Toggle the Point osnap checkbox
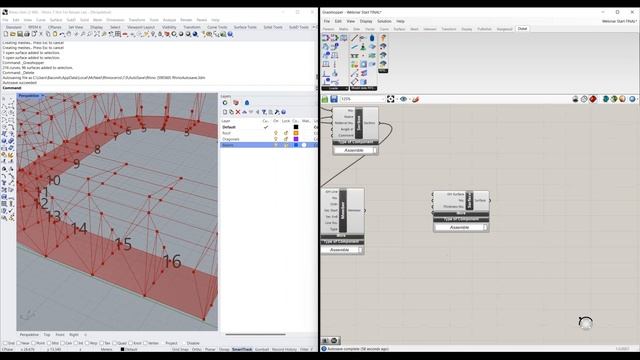The height and width of the screenshot is (360, 640). point(34,343)
